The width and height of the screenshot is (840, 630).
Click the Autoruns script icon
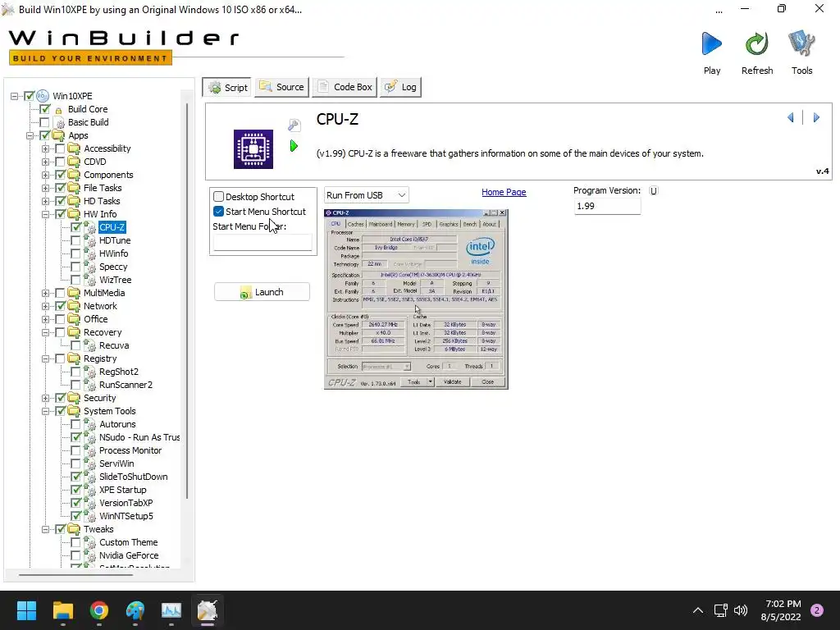(x=90, y=424)
